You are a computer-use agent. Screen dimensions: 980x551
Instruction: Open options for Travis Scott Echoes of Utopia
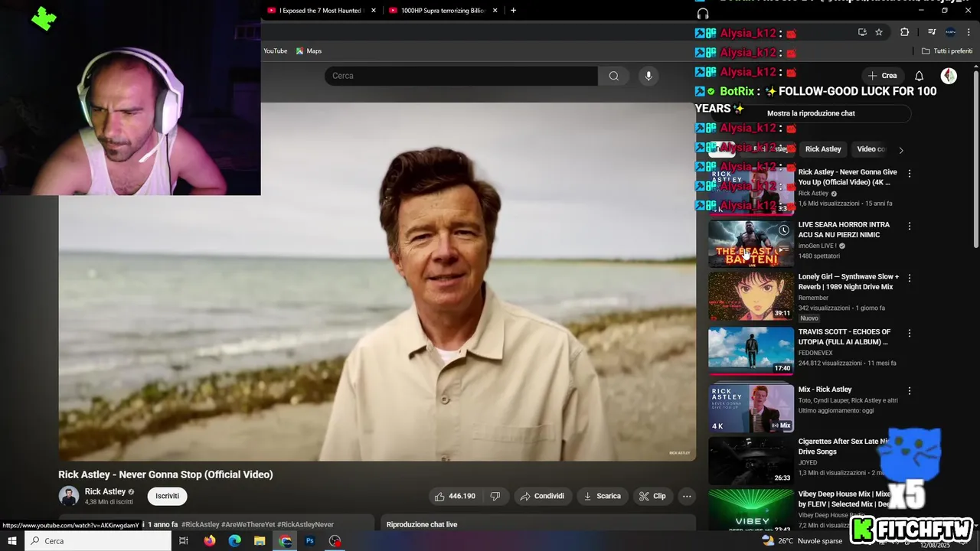tap(910, 334)
